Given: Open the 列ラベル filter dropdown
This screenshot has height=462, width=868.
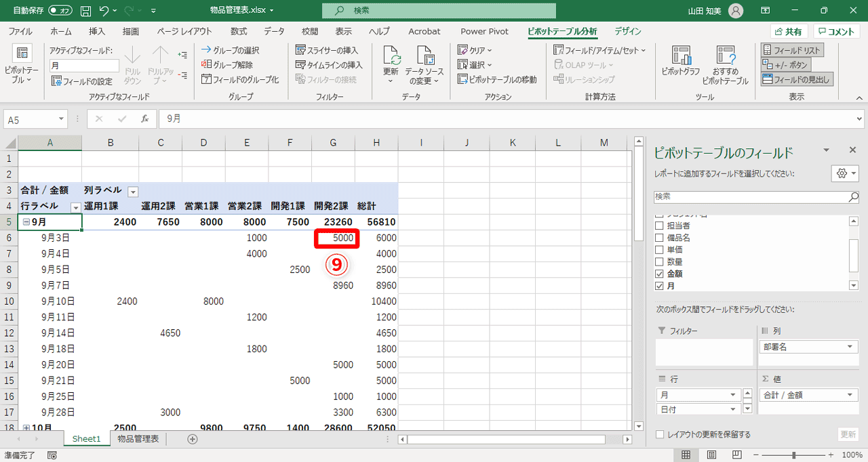Looking at the screenshot, I should [x=133, y=191].
